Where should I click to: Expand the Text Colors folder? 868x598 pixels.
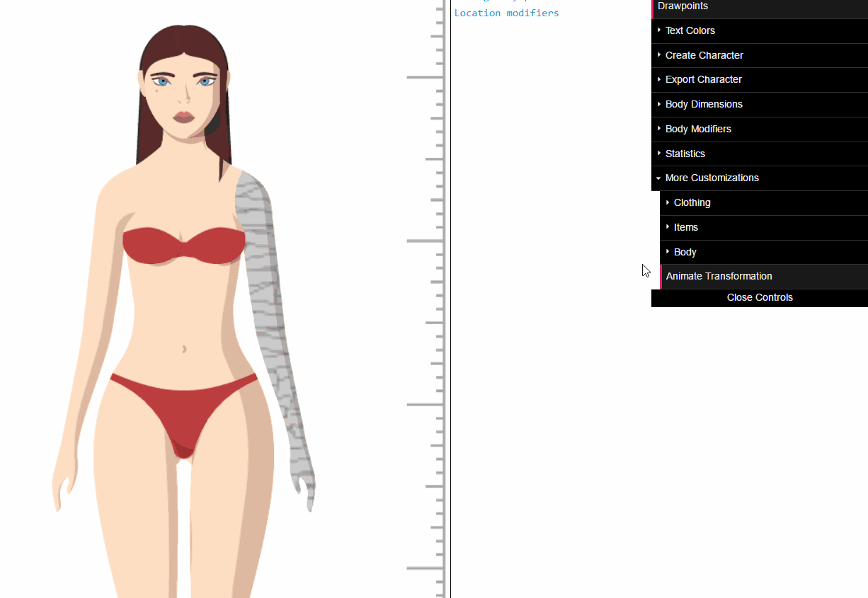pos(690,30)
